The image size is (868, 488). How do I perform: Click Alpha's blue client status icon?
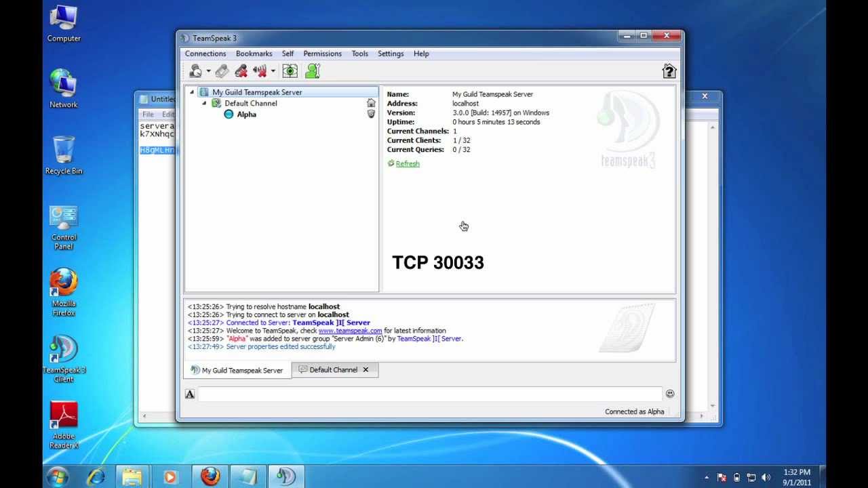coord(229,115)
